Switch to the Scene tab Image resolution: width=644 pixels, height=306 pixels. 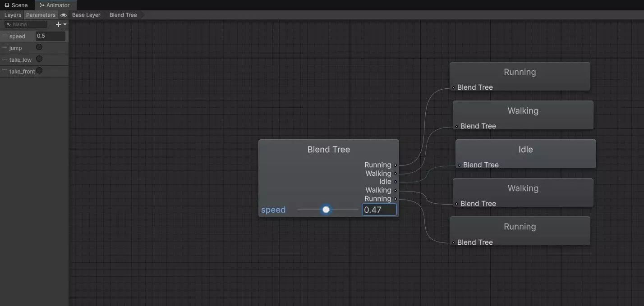[16, 5]
